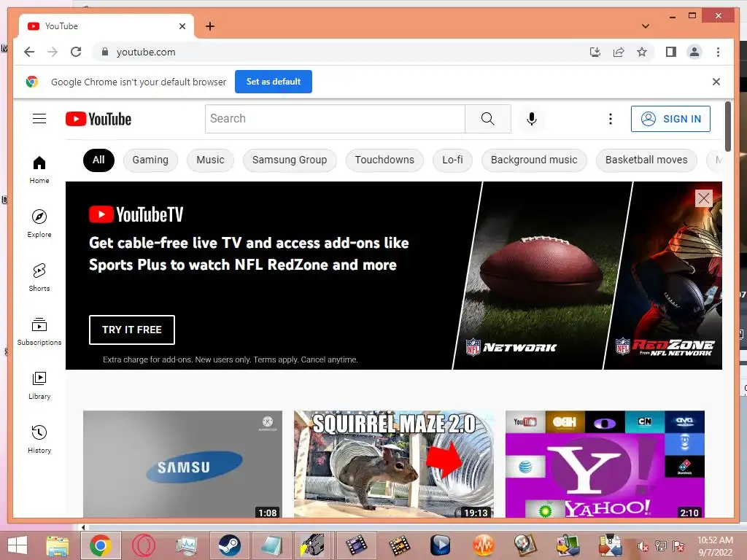Open a new tab with plus button
The height and width of the screenshot is (560, 747).
click(210, 26)
